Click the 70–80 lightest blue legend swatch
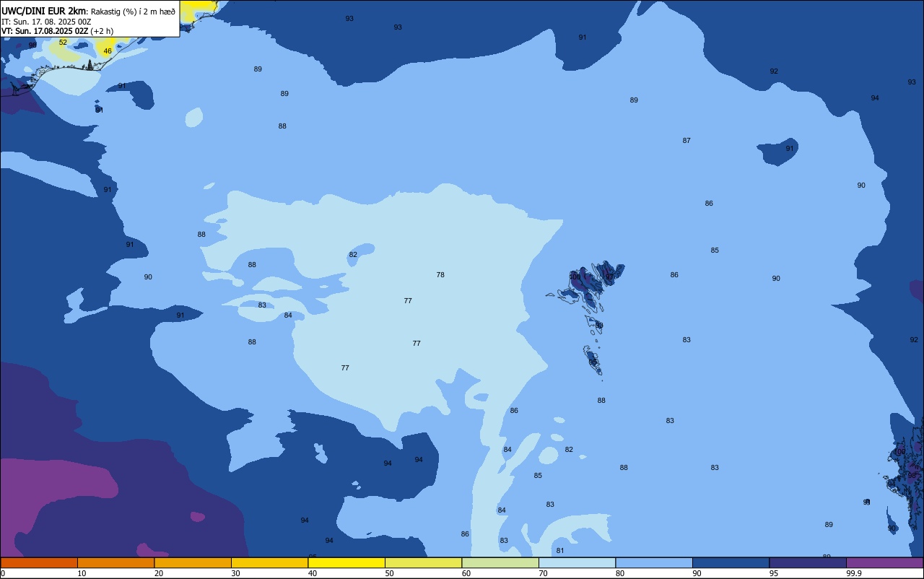Image resolution: width=924 pixels, height=579 pixels. 577,562
